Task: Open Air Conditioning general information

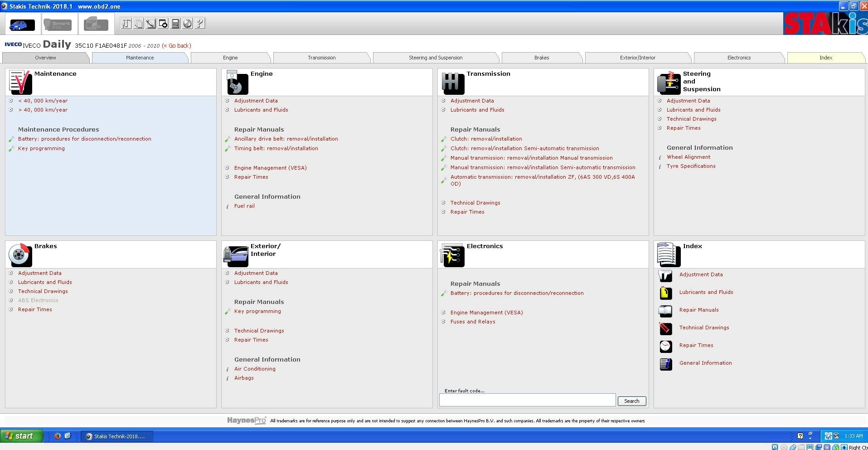Action: coord(255,369)
